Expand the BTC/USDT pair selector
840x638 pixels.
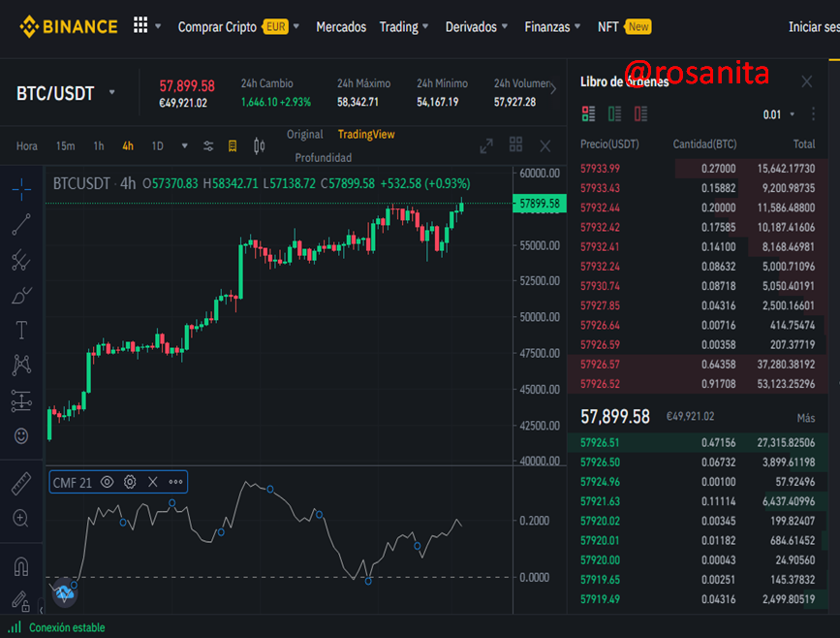point(112,92)
